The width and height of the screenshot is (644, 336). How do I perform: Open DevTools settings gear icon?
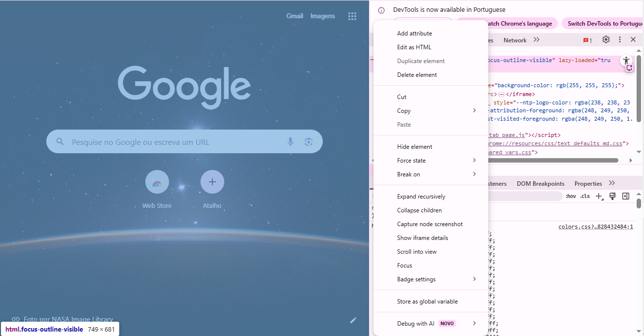point(606,39)
